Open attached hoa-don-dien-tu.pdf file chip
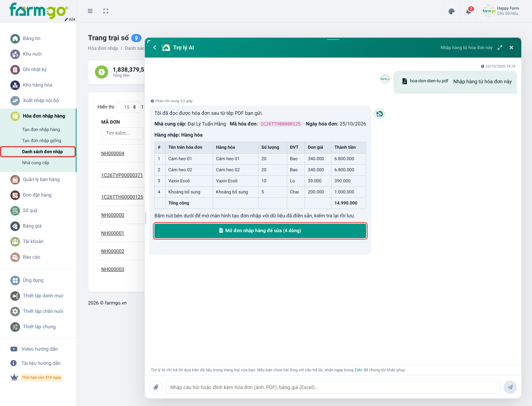 [425, 81]
